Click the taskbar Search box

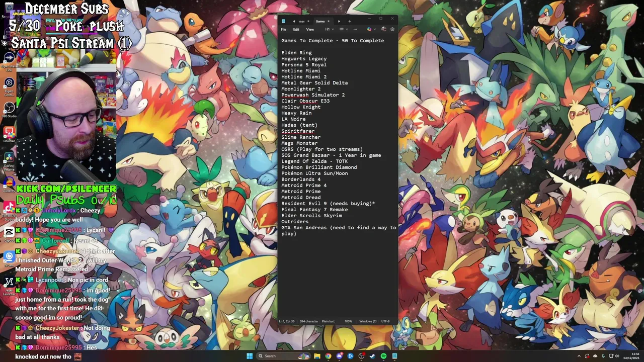pyautogui.click(x=283, y=356)
